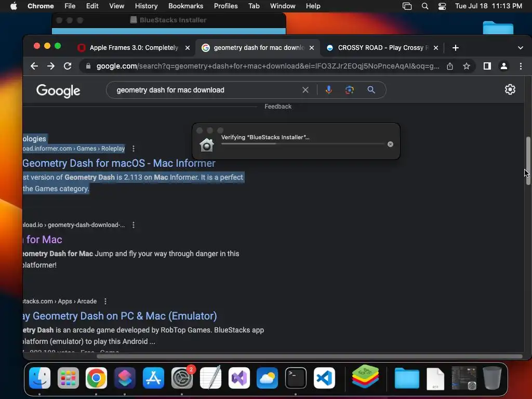Submit search with magnifier icon
The height and width of the screenshot is (399, 532).
[371, 90]
